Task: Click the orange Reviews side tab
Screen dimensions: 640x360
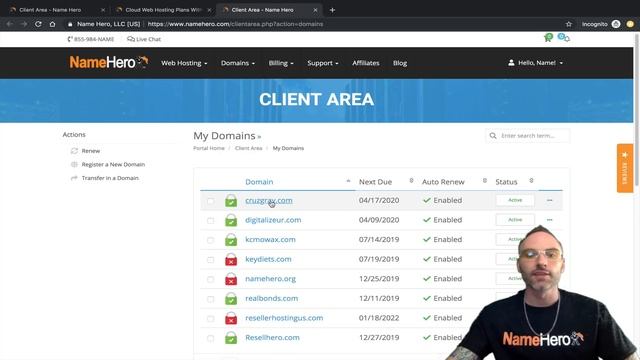Action: point(624,168)
